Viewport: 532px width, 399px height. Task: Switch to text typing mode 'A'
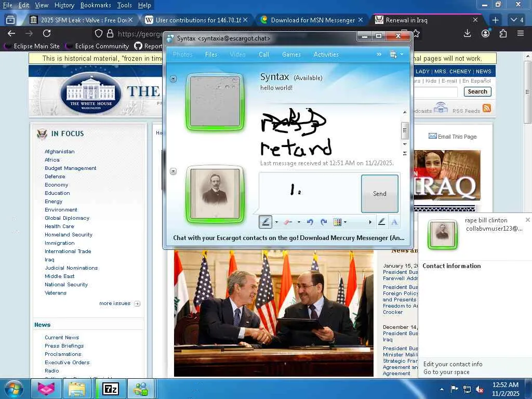click(394, 222)
